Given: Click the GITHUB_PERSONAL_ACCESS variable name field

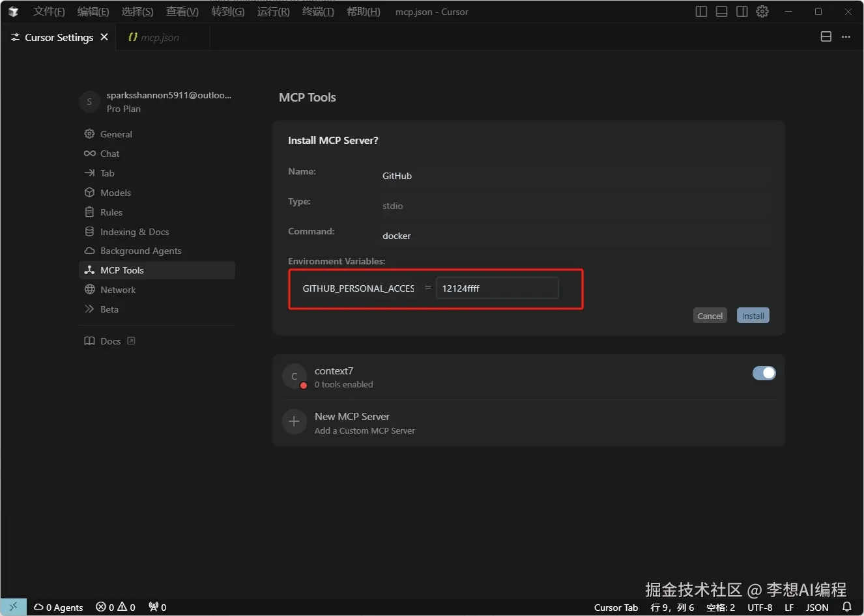Looking at the screenshot, I should coord(358,288).
